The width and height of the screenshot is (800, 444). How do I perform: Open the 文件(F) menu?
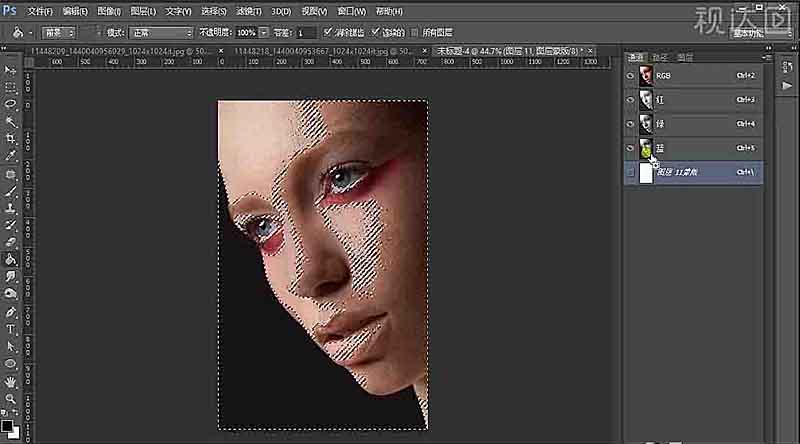40,11
